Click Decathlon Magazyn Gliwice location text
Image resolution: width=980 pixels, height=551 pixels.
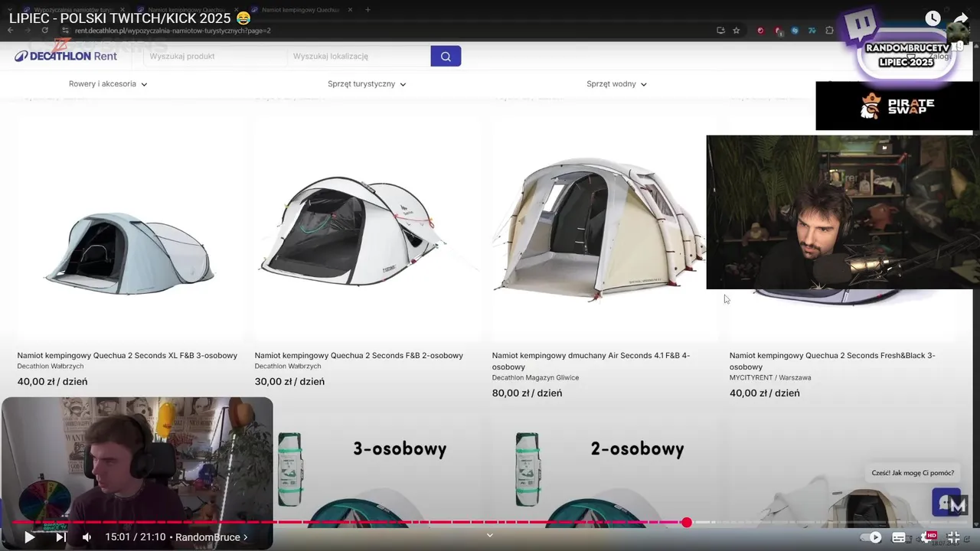tap(535, 378)
